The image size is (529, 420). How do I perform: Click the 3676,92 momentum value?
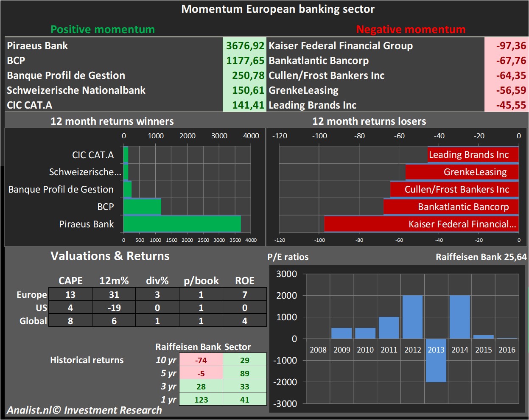pos(244,45)
